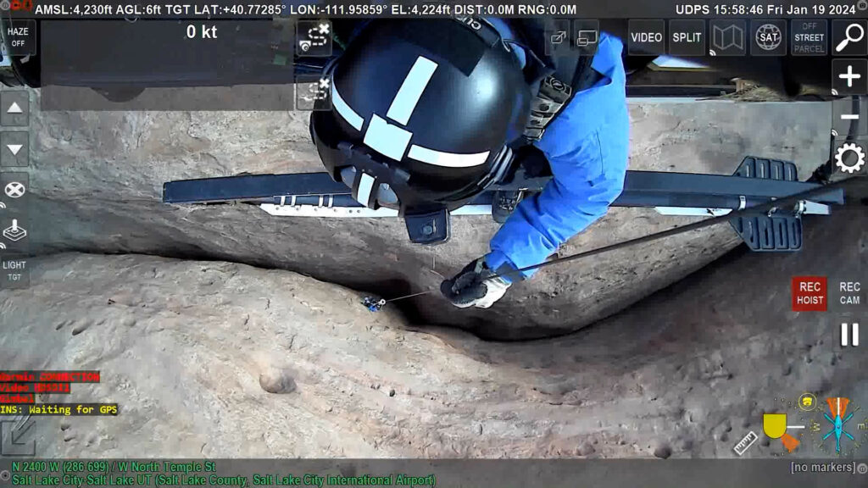
Task: Click the up arrow button
Action: (14, 108)
